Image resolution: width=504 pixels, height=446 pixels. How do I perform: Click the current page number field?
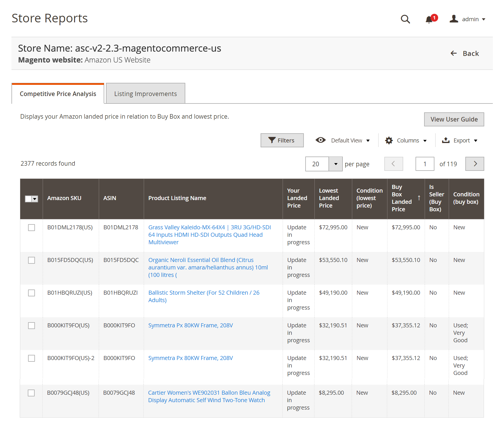425,164
